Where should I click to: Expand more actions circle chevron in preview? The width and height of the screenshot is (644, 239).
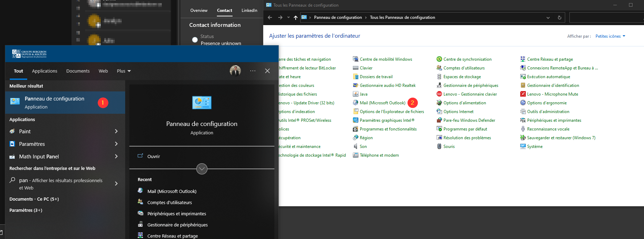[x=202, y=169]
